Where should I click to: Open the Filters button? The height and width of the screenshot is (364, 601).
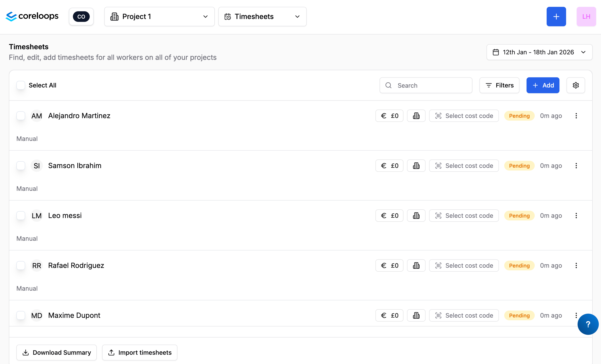point(499,85)
